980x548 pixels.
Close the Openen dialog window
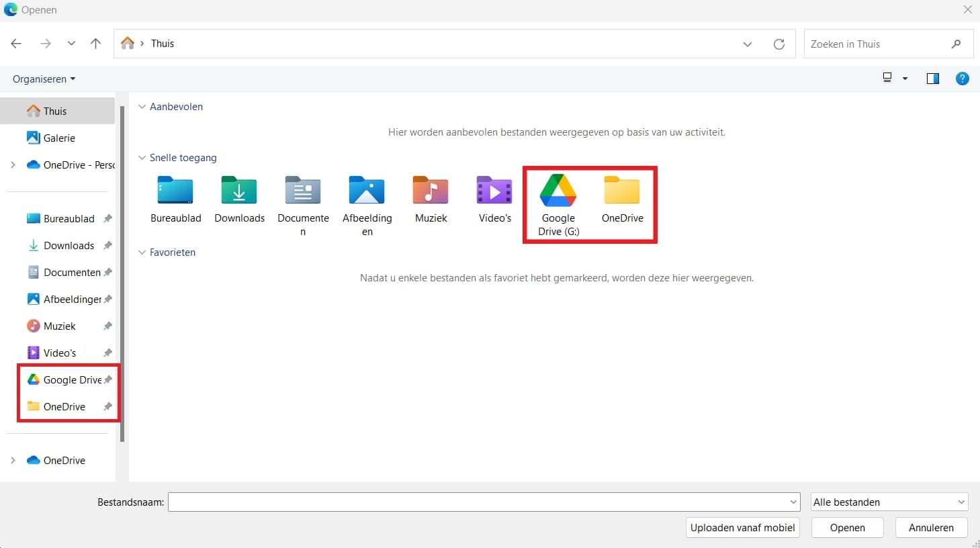968,9
